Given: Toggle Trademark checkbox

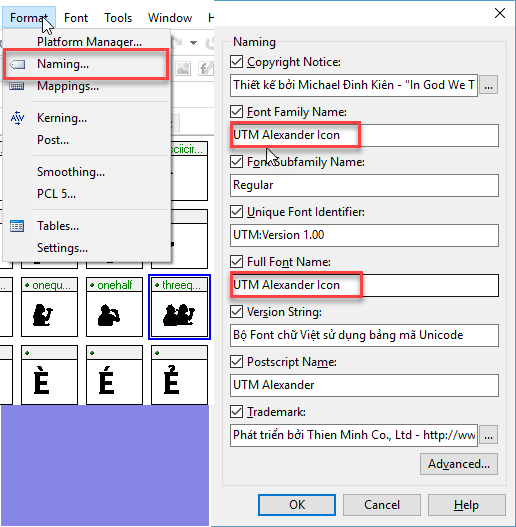Looking at the screenshot, I should (237, 412).
